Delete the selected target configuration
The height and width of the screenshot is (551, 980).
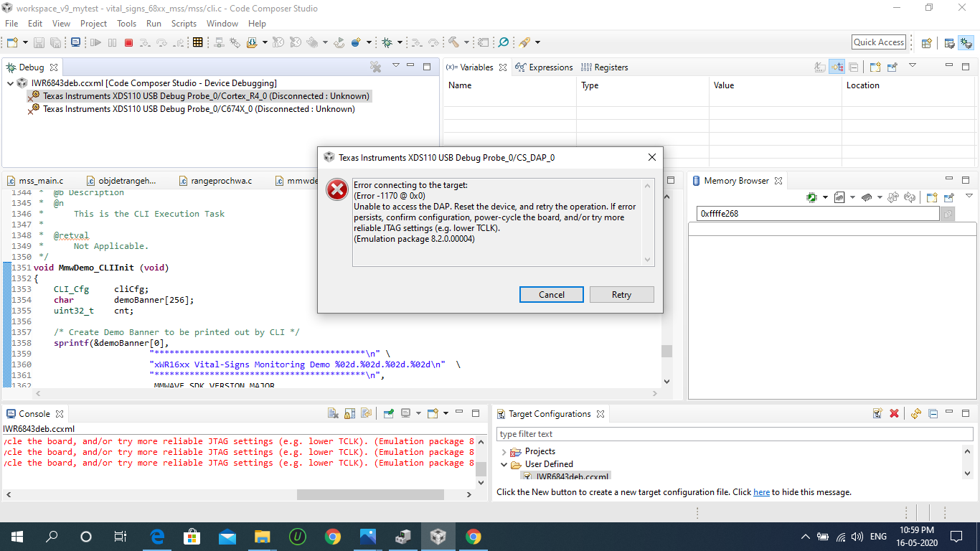tap(894, 413)
